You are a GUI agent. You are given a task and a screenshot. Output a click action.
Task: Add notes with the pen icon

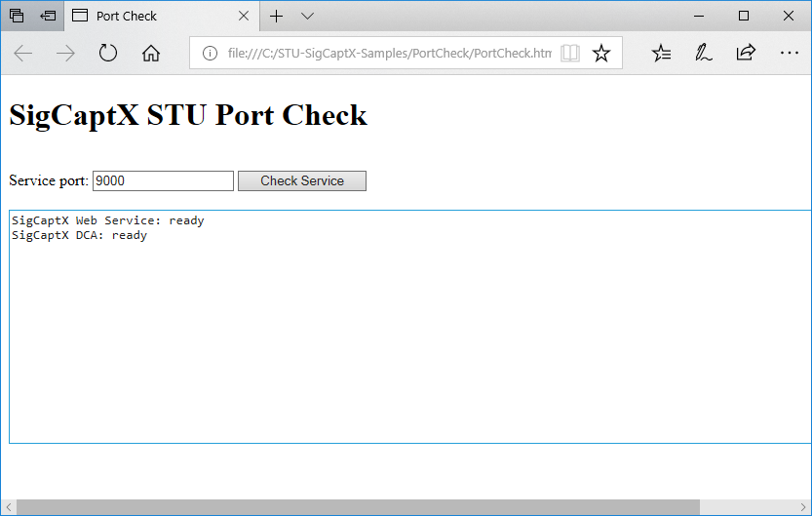[x=703, y=53]
